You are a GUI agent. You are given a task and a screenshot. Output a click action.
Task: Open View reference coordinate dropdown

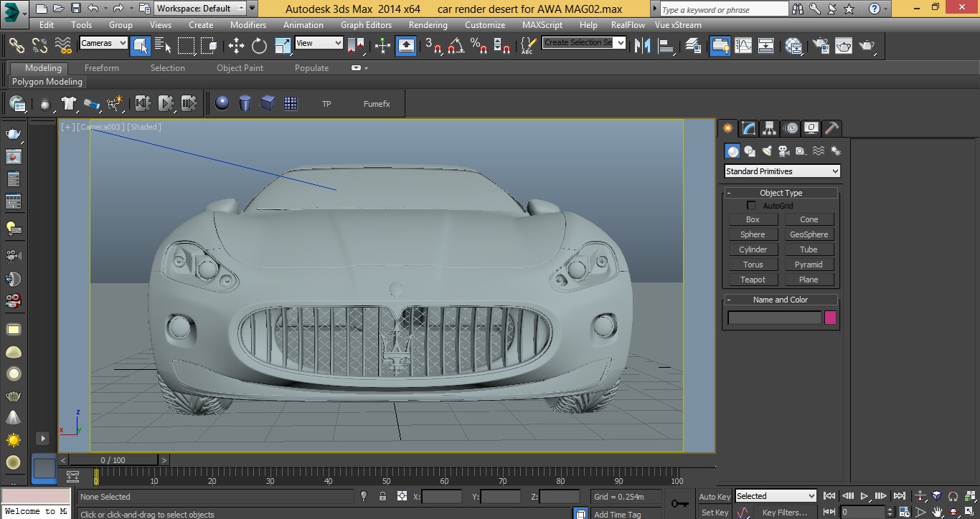coord(319,43)
